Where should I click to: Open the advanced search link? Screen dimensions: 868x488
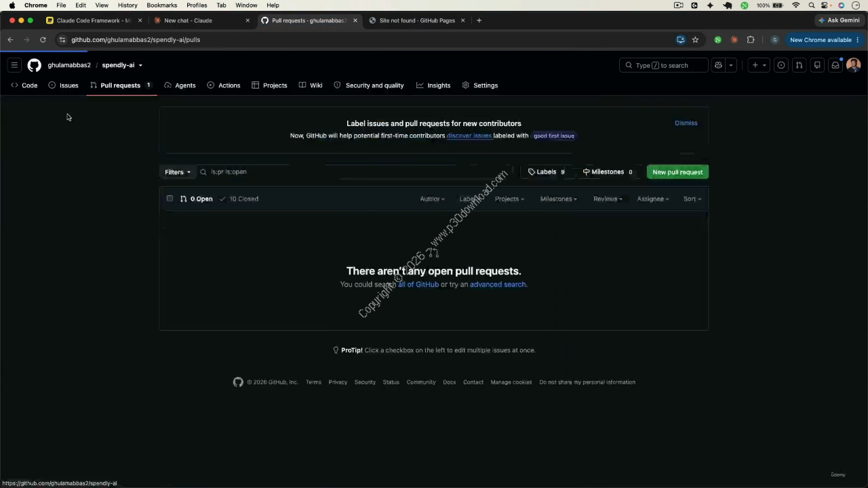tap(498, 285)
